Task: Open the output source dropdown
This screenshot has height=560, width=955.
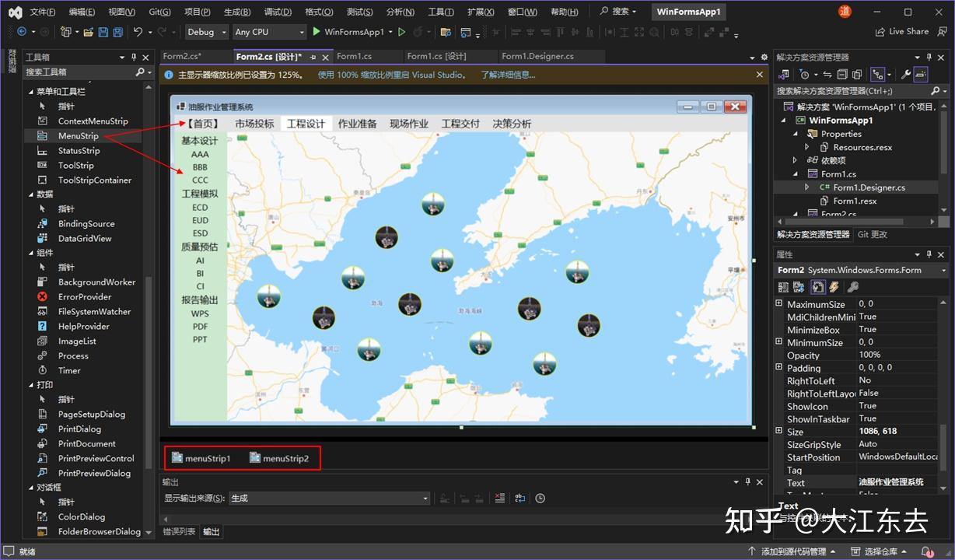Action: point(329,499)
